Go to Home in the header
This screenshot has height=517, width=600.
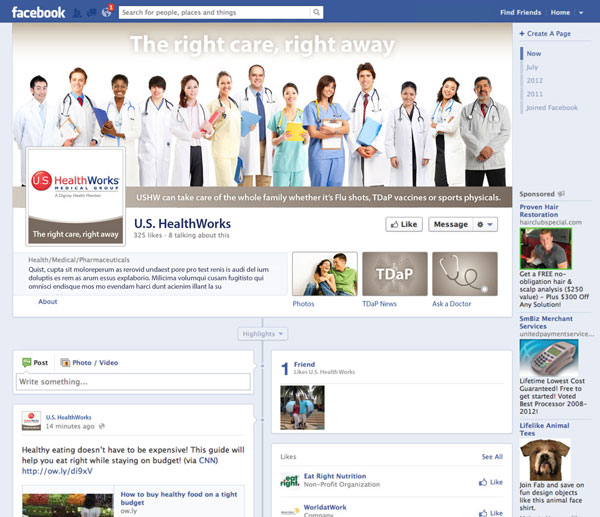(x=560, y=13)
